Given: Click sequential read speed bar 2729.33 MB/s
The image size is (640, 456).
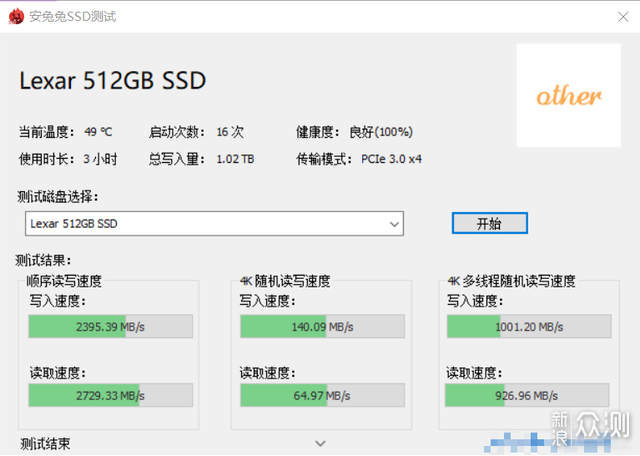Looking at the screenshot, I should [x=111, y=395].
